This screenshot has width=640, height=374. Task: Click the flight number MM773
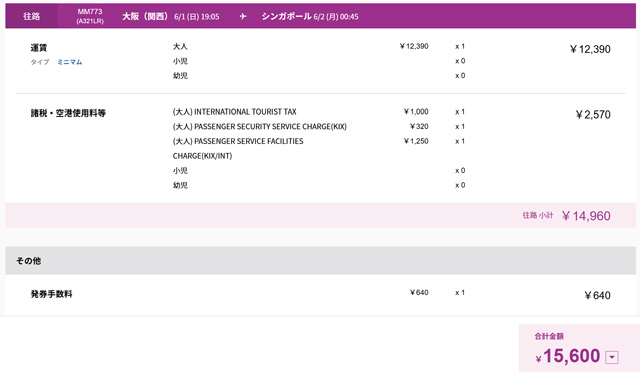coord(90,11)
